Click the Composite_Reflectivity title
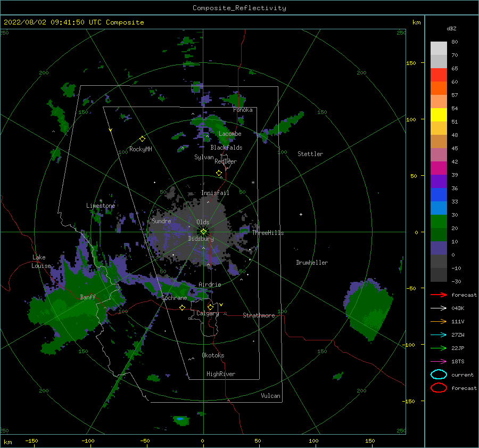479x448 pixels. click(x=240, y=8)
